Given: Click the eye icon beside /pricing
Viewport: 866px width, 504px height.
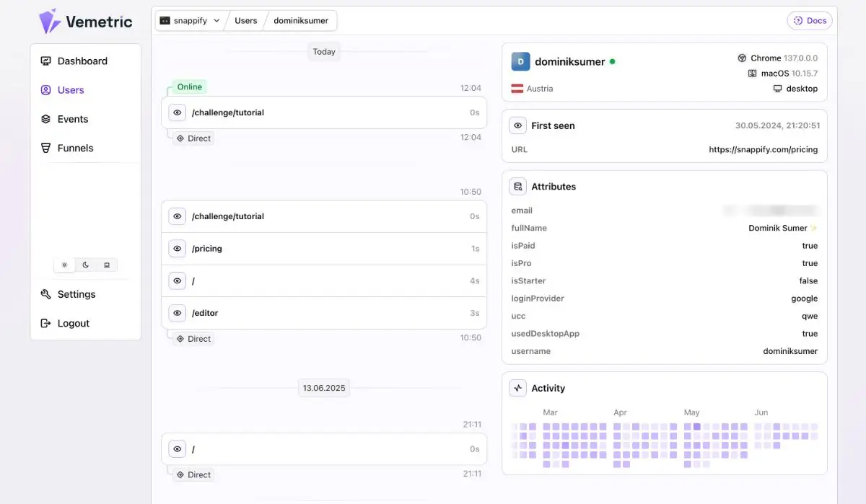Looking at the screenshot, I should (177, 249).
